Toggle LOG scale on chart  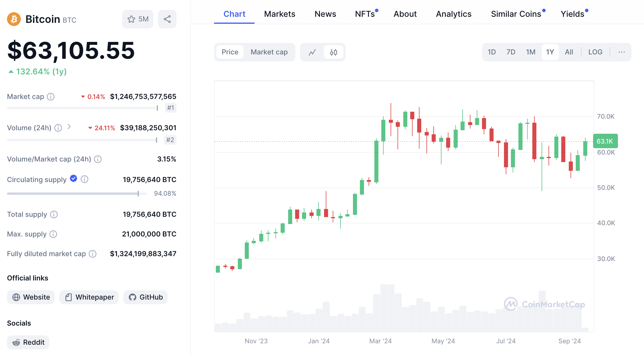pyautogui.click(x=595, y=52)
